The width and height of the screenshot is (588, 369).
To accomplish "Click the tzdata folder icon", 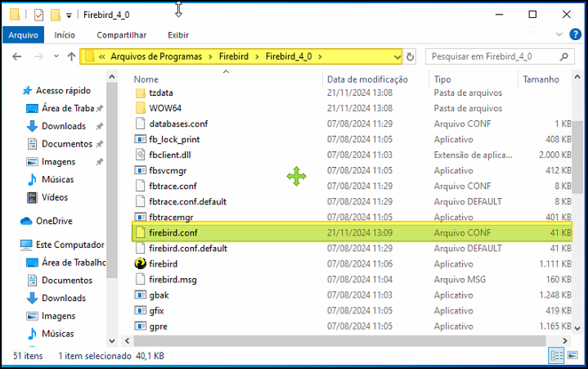I will (140, 93).
